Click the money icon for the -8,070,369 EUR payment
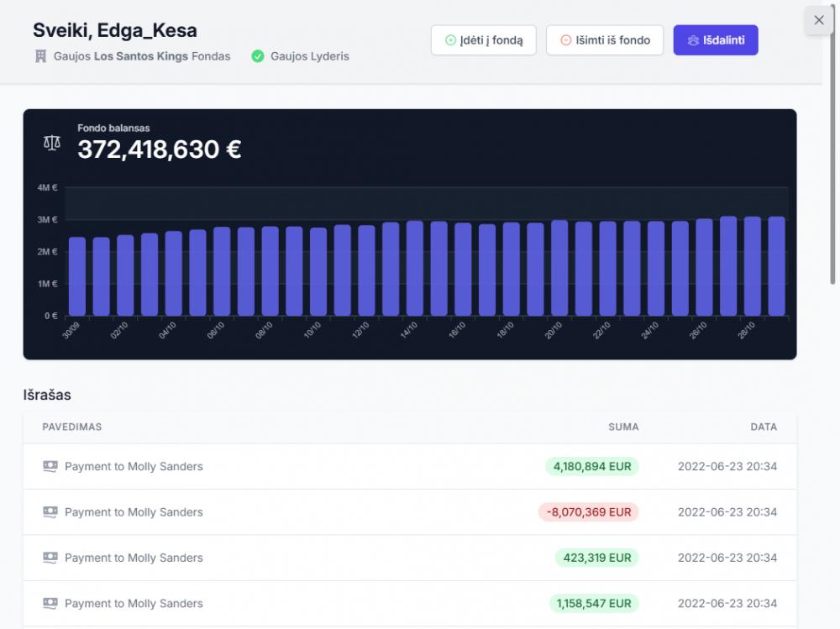Viewport: 840px width, 629px height. pos(50,511)
